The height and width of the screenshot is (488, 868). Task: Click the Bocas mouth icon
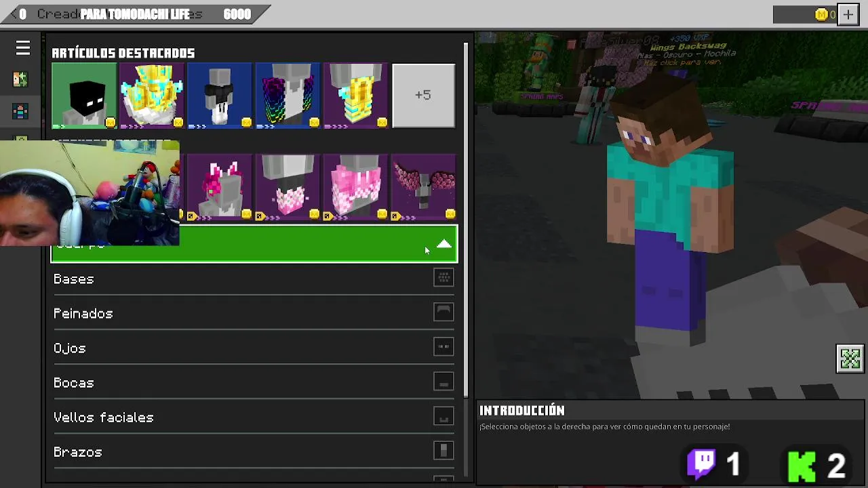[443, 382]
